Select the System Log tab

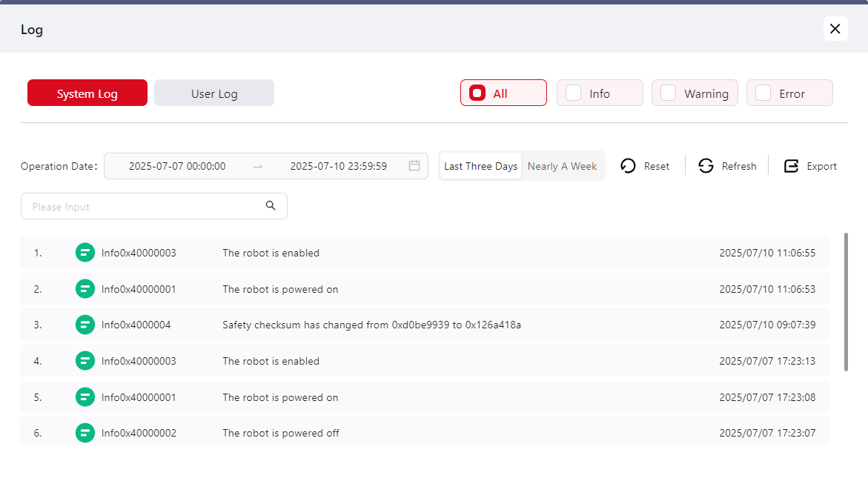(87, 93)
